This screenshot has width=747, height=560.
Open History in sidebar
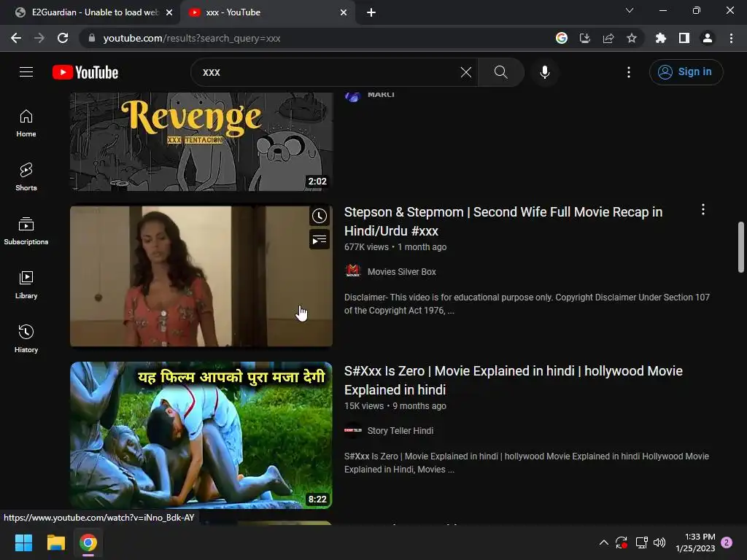pos(26,338)
